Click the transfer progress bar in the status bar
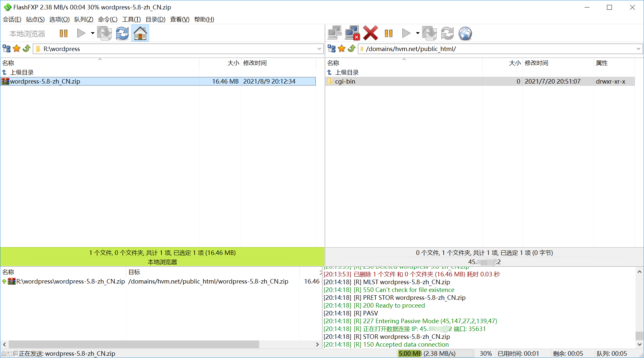The height and width of the screenshot is (358, 644). pos(435,353)
